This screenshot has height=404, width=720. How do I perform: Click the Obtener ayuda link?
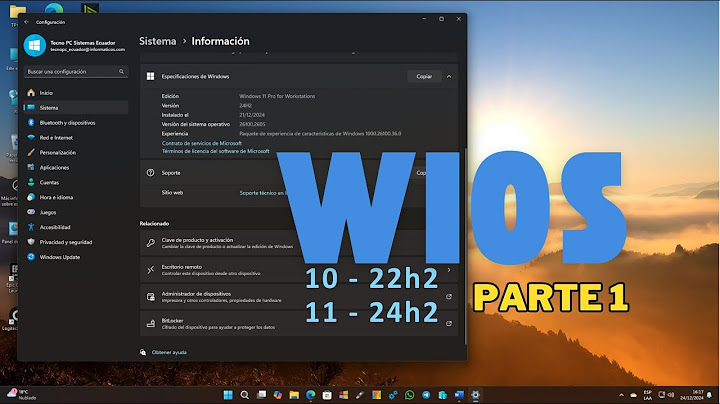pos(169,353)
